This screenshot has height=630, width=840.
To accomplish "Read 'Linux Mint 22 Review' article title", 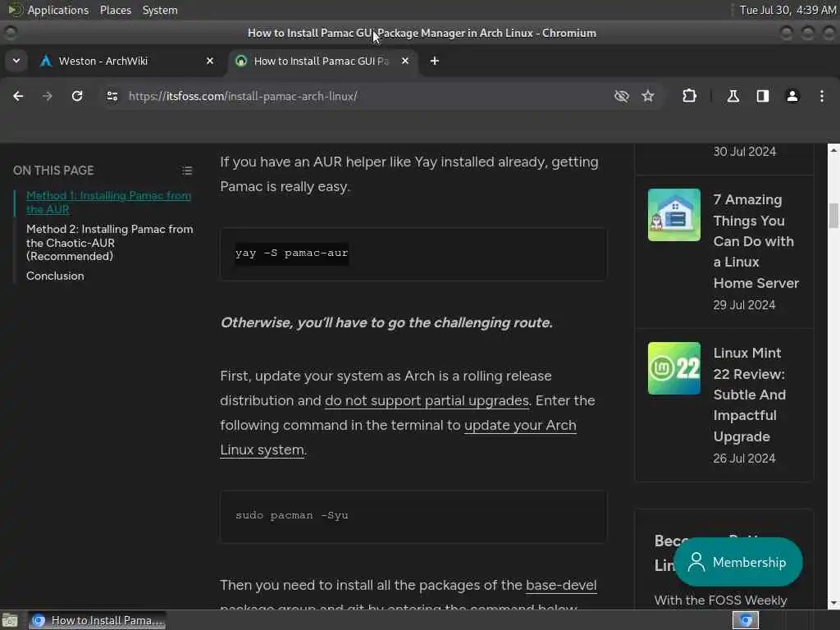I will tap(750, 395).
